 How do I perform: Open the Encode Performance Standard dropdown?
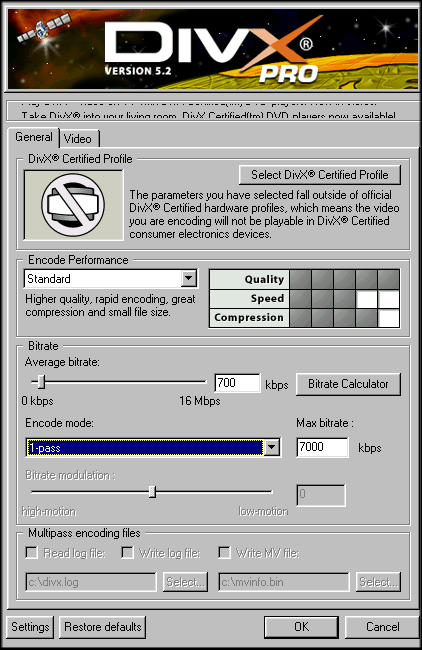pos(111,279)
